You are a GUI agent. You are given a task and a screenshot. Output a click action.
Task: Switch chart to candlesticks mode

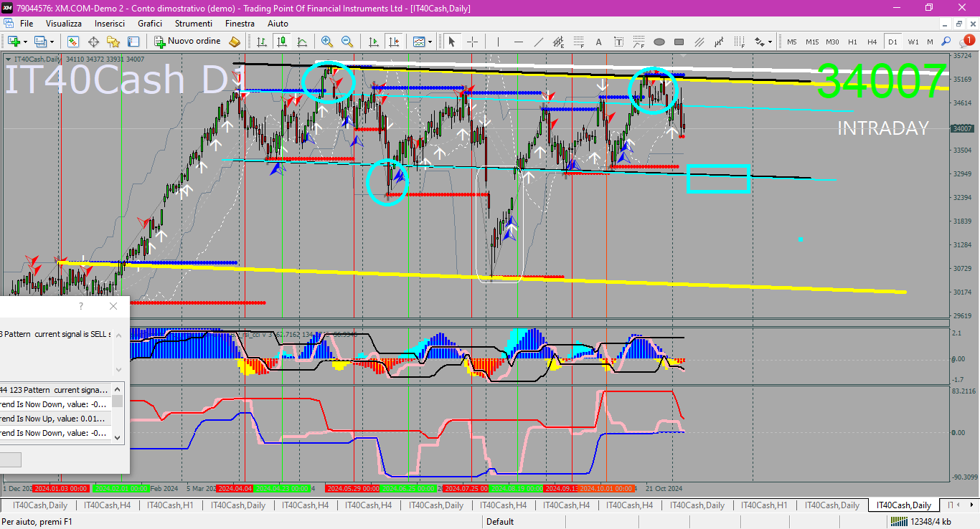click(282, 42)
